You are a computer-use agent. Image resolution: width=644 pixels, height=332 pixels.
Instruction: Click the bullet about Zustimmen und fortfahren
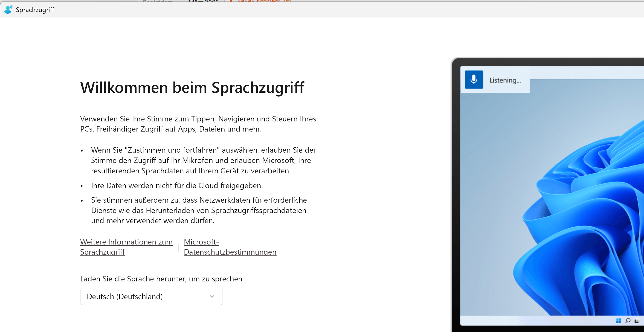204,160
